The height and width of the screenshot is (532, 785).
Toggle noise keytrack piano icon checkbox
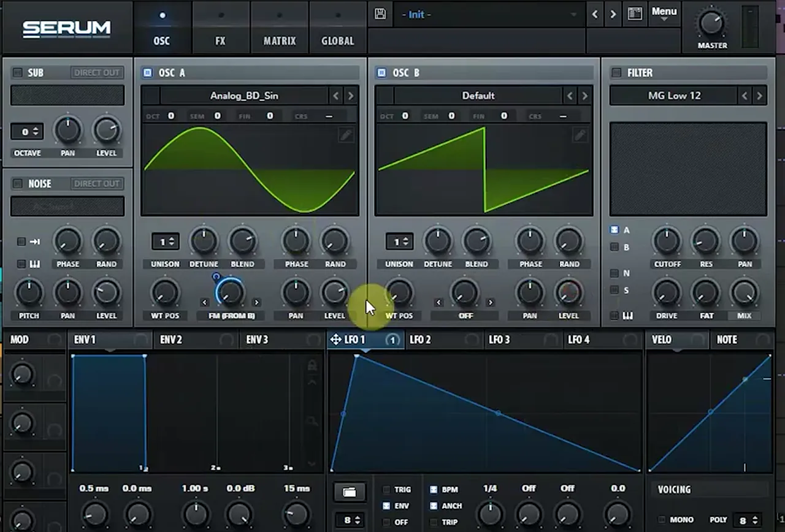tap(21, 264)
